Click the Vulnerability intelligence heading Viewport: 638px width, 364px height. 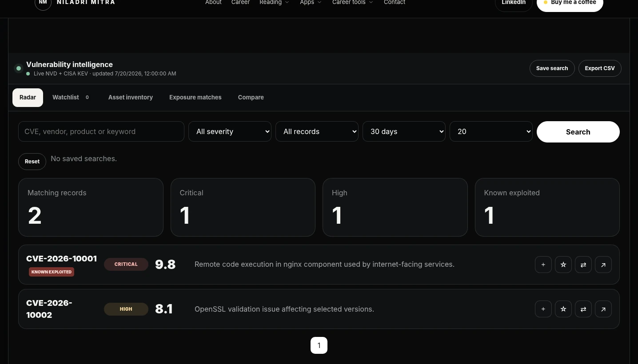(x=69, y=64)
